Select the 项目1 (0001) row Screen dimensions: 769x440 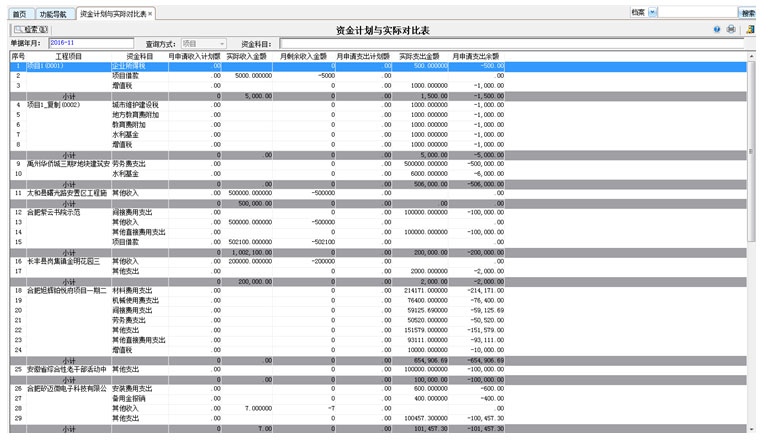pyautogui.click(x=60, y=66)
